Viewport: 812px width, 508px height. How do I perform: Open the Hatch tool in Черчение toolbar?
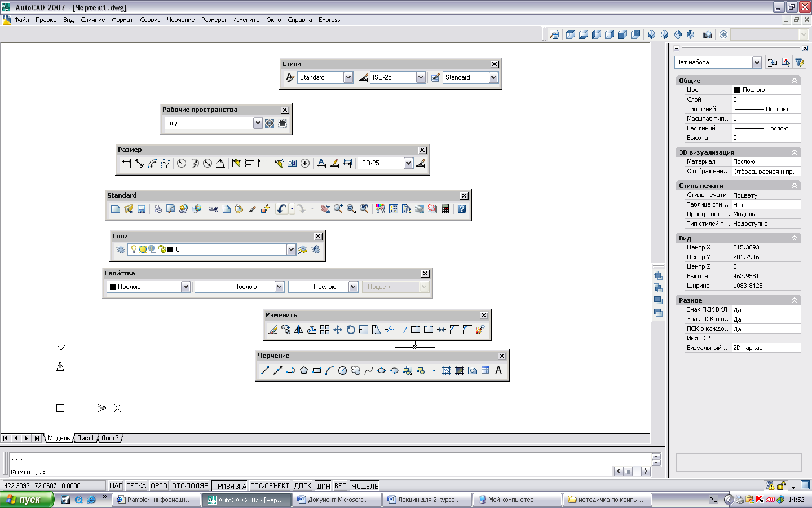(447, 371)
